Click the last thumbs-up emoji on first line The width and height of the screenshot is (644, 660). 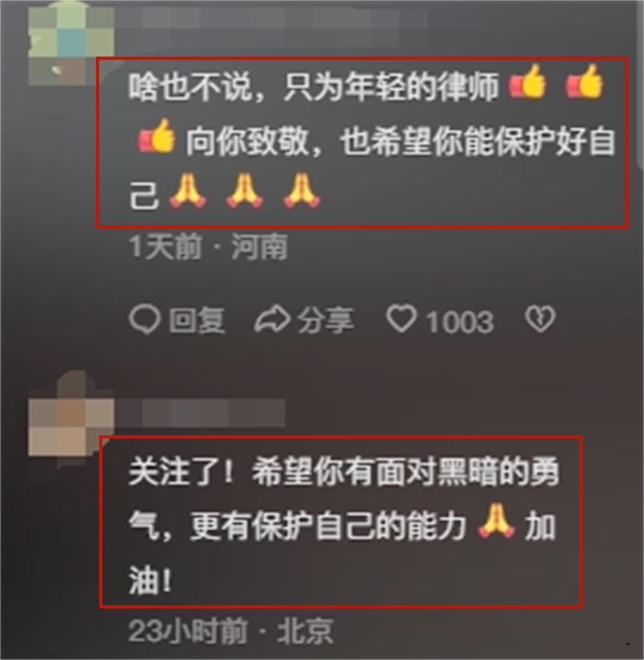[585, 81]
